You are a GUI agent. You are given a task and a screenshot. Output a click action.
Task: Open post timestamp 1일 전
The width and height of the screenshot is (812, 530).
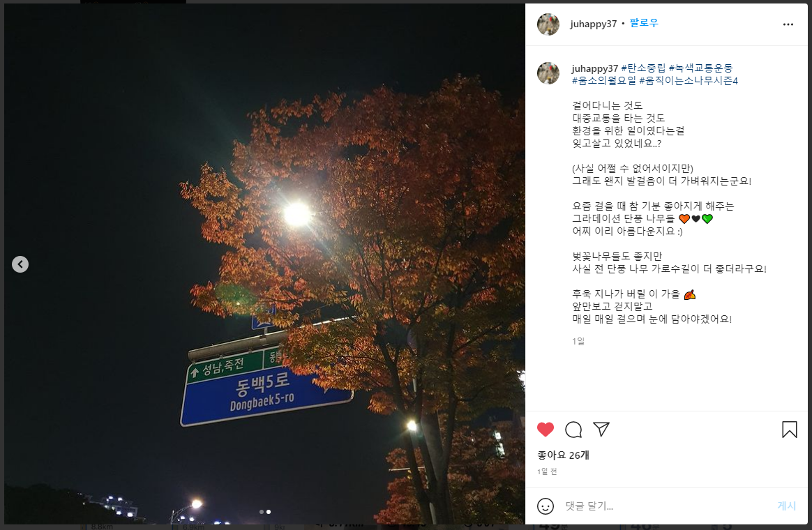[x=547, y=471]
